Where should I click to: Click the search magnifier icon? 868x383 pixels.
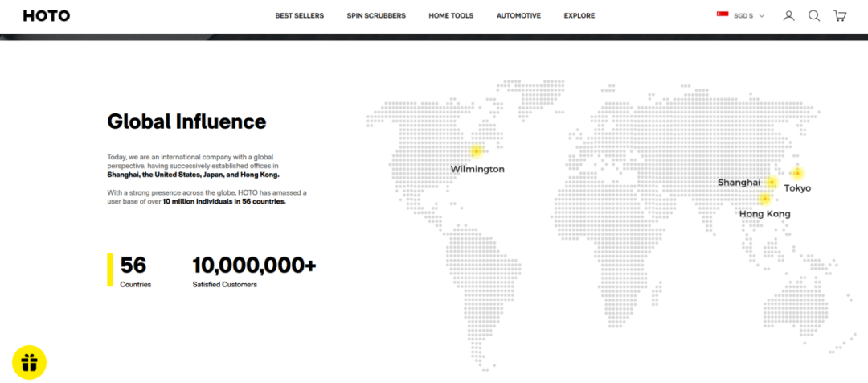[x=814, y=15]
